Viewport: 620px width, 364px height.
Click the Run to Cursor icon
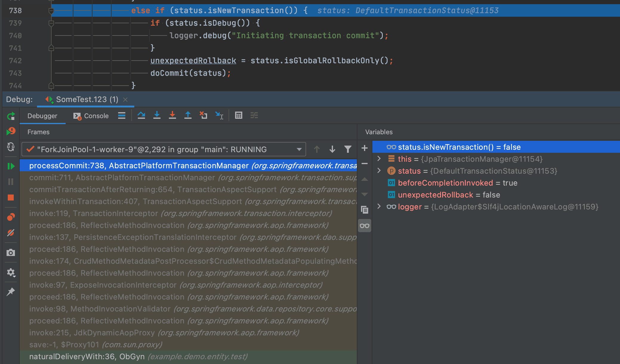219,115
